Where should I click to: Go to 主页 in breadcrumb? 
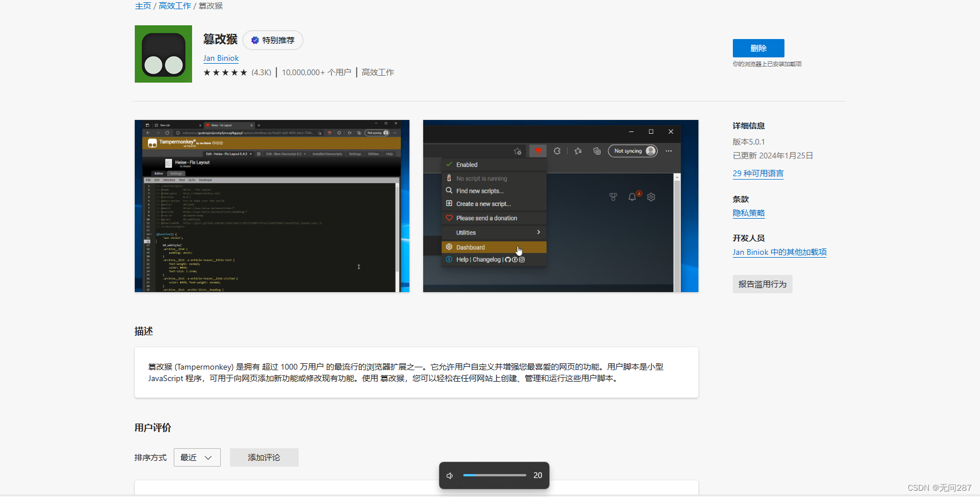point(143,6)
